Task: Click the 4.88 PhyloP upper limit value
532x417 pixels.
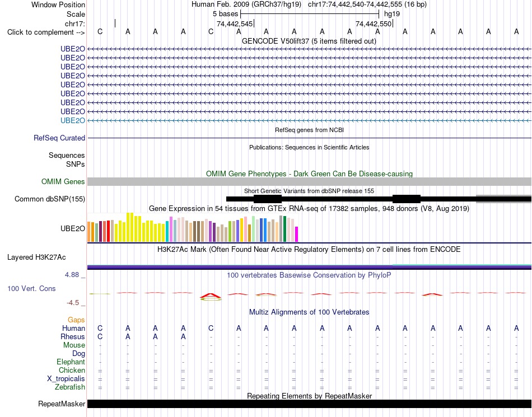Action: (x=72, y=275)
